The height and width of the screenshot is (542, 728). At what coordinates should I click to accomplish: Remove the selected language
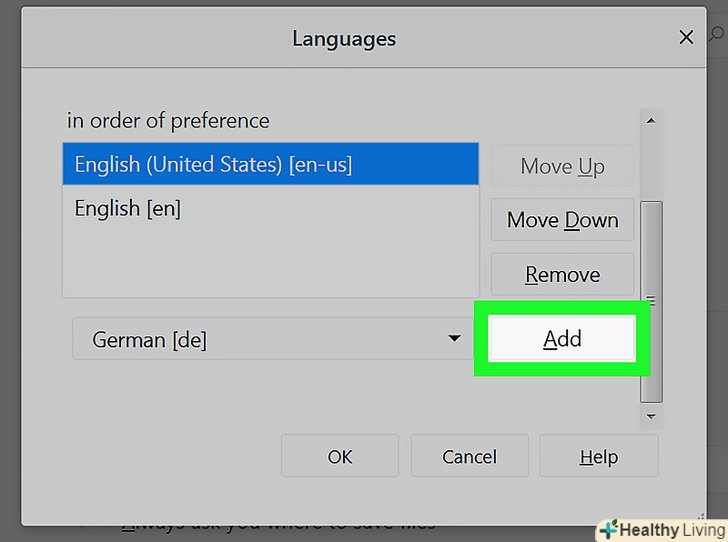point(562,274)
